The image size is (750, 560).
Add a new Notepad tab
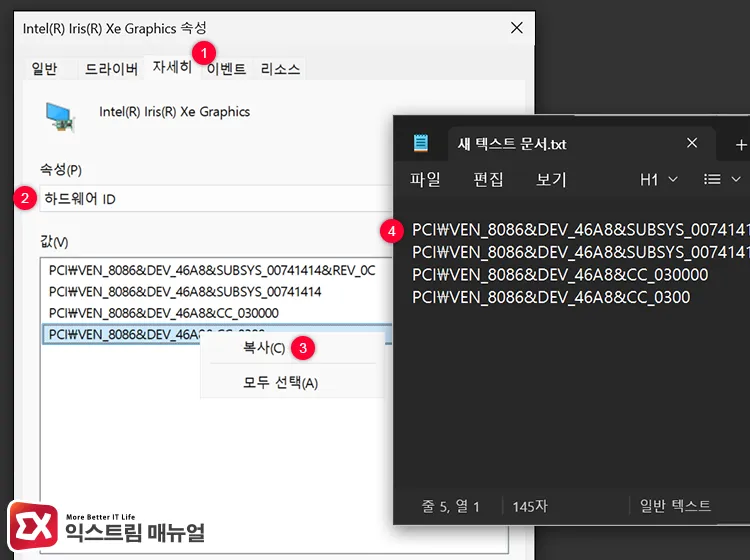(740, 144)
